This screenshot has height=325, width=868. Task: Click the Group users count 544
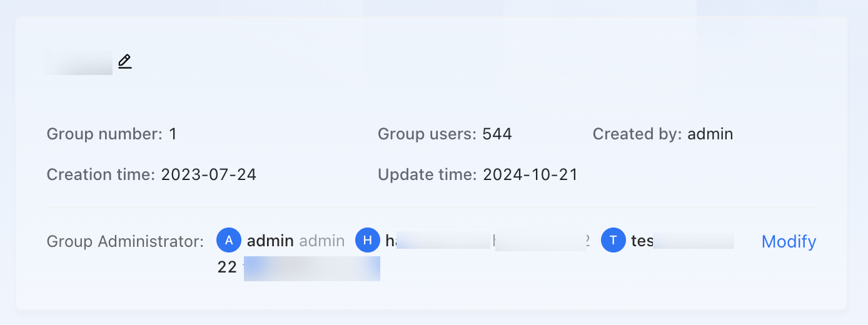click(497, 134)
